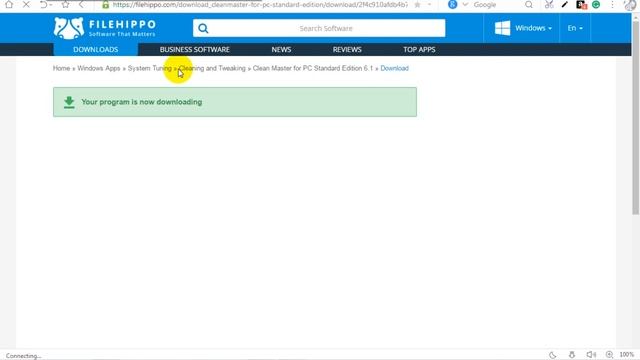This screenshot has height=360, width=640.
Task: Go back using the back arrow
Action: coord(82,4)
